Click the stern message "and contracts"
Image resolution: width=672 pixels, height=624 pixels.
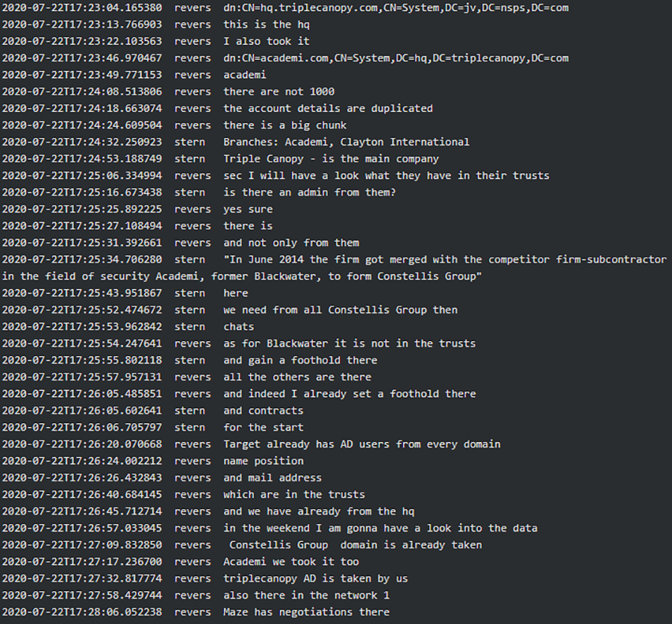tap(263, 411)
